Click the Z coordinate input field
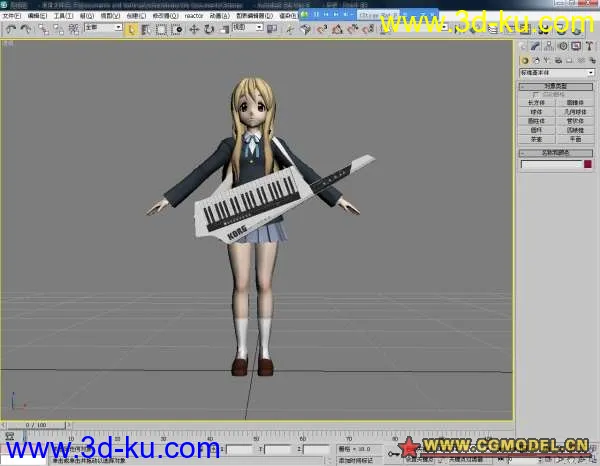The width and height of the screenshot is (600, 466). [x=316, y=449]
